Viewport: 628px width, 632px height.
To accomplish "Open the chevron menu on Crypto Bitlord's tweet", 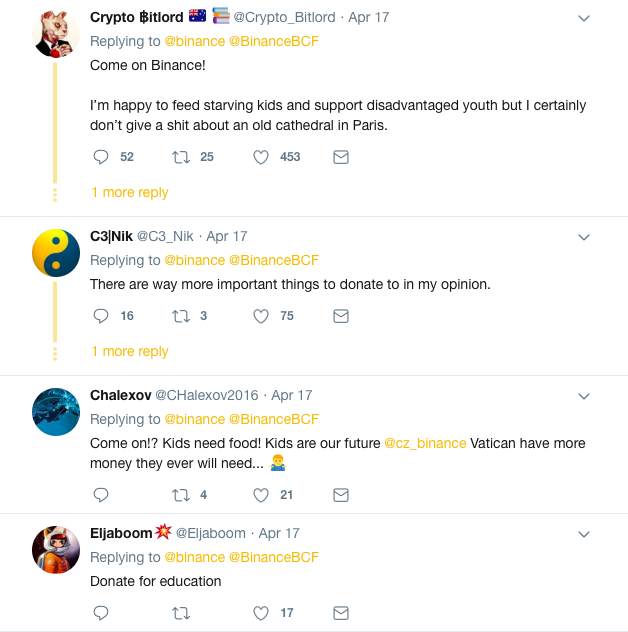I will 585,18.
